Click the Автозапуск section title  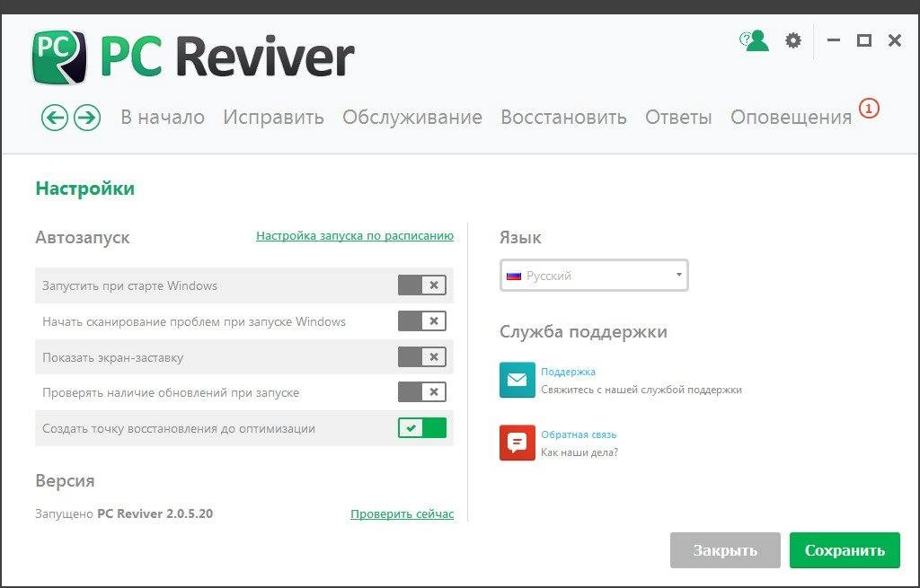82,237
